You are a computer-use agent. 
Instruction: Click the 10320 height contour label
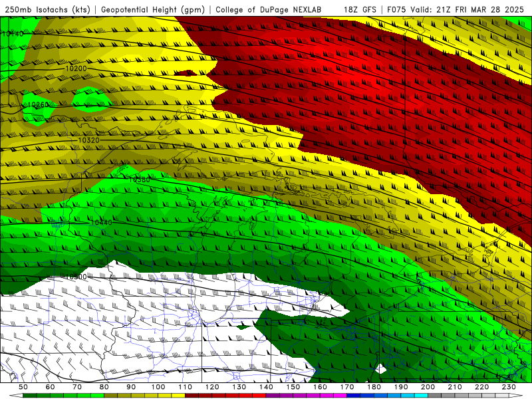click(88, 140)
